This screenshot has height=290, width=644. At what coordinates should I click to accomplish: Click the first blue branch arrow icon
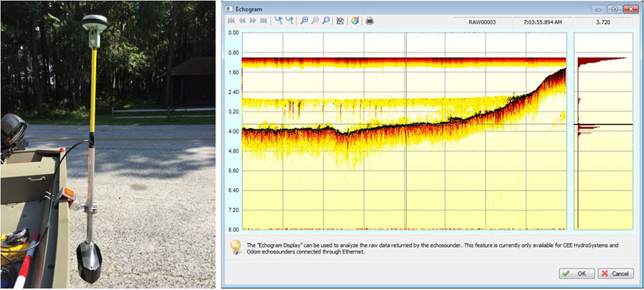(279, 21)
